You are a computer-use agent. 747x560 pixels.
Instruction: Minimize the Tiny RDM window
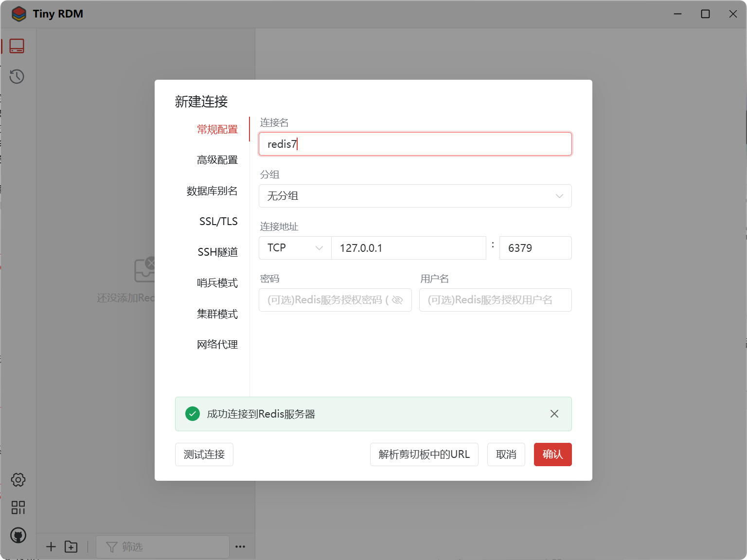677,14
